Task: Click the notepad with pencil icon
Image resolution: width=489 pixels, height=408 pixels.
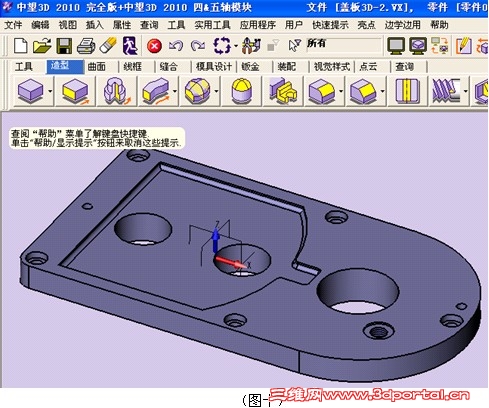Action: 464,46
